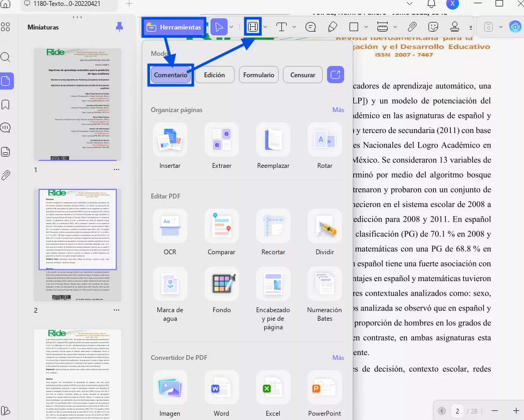Switch to Comentario mode
Image resolution: width=524 pixels, height=420 pixels.
click(170, 75)
